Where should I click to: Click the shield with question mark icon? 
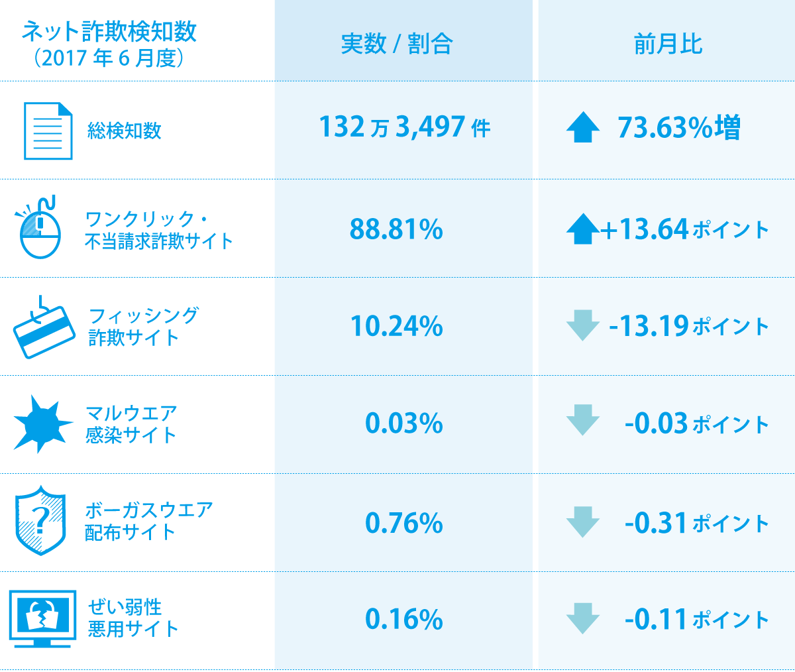pyautogui.click(x=41, y=521)
